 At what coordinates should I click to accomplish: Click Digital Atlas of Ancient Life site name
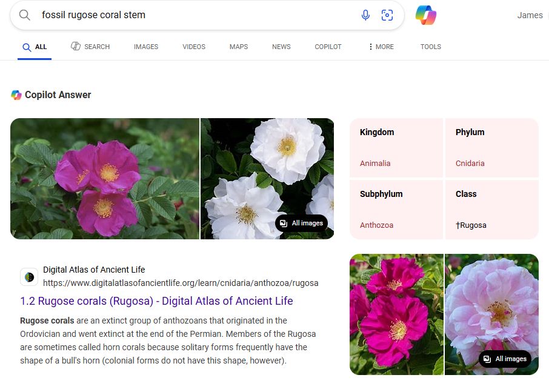coord(94,270)
